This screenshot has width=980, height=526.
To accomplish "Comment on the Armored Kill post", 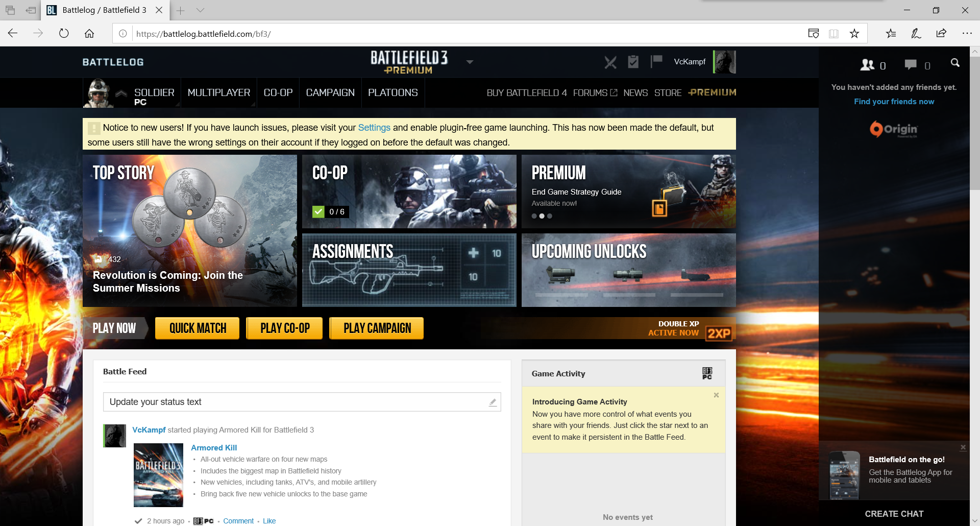I will [x=238, y=521].
